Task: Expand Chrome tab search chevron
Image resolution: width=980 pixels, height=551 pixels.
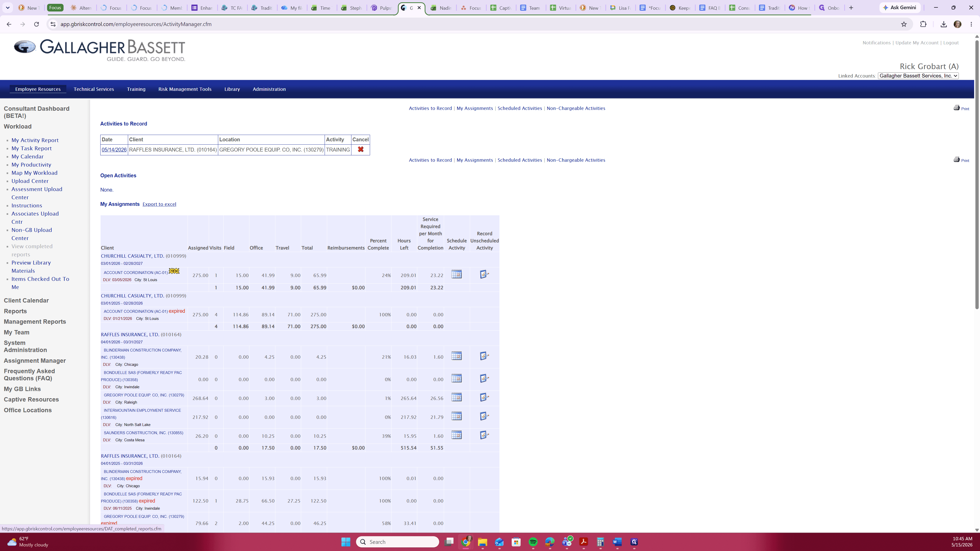Action: pos(8,8)
